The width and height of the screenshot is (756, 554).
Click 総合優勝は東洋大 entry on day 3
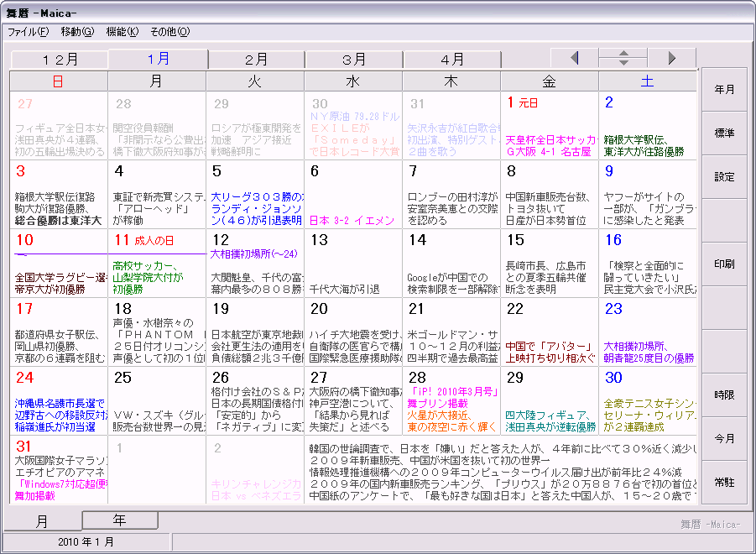(x=59, y=221)
